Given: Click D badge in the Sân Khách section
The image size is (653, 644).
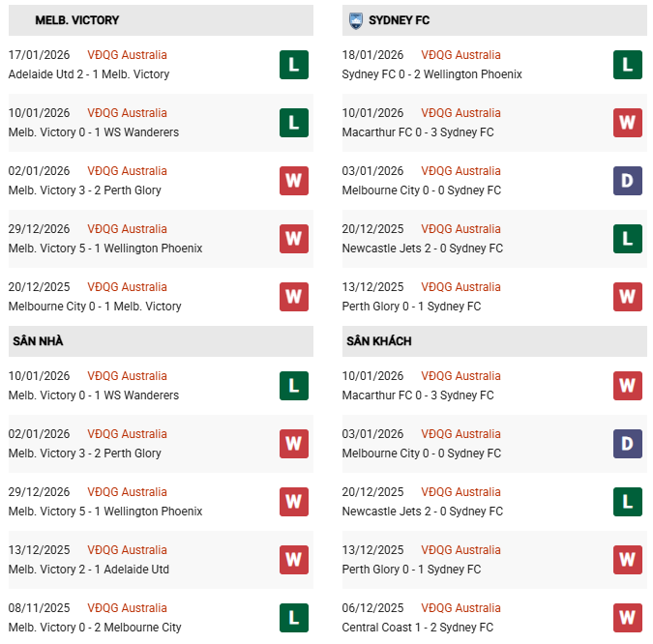Looking at the screenshot, I should 628,444.
